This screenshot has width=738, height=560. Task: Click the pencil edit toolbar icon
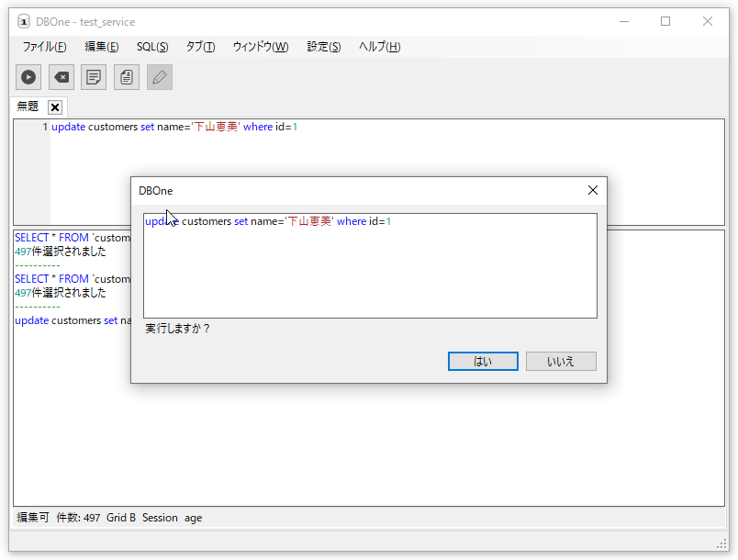point(160,78)
